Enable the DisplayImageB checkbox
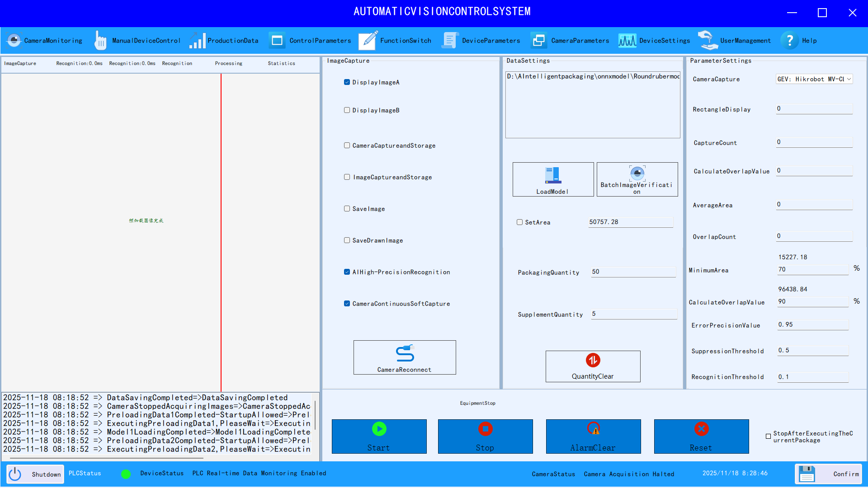868x488 pixels. click(347, 110)
